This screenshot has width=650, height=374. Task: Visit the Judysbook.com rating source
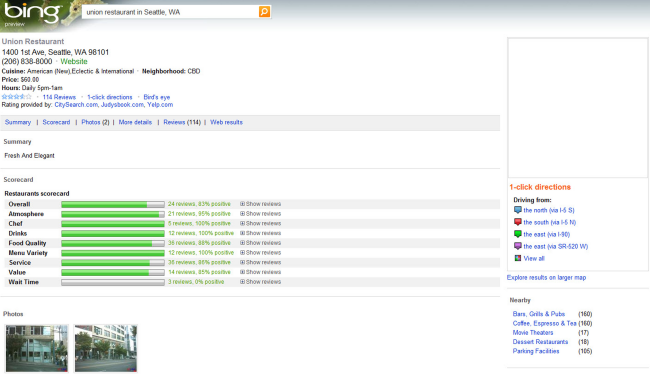(123, 105)
